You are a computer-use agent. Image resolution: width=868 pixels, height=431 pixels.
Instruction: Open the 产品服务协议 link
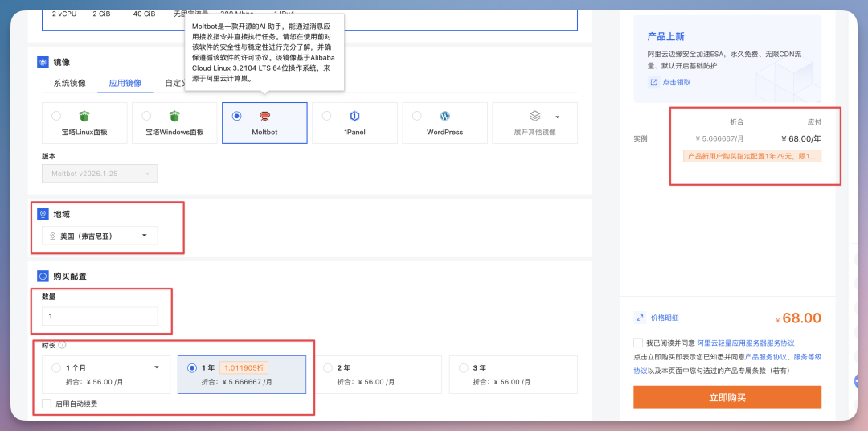click(x=766, y=357)
